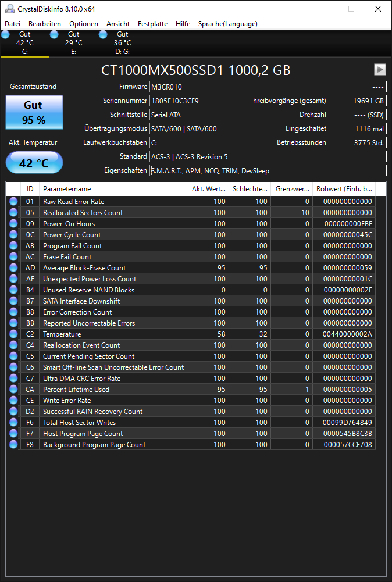Image resolution: width=392 pixels, height=582 pixels.
Task: Click the Parametername column header
Action: click(113, 189)
